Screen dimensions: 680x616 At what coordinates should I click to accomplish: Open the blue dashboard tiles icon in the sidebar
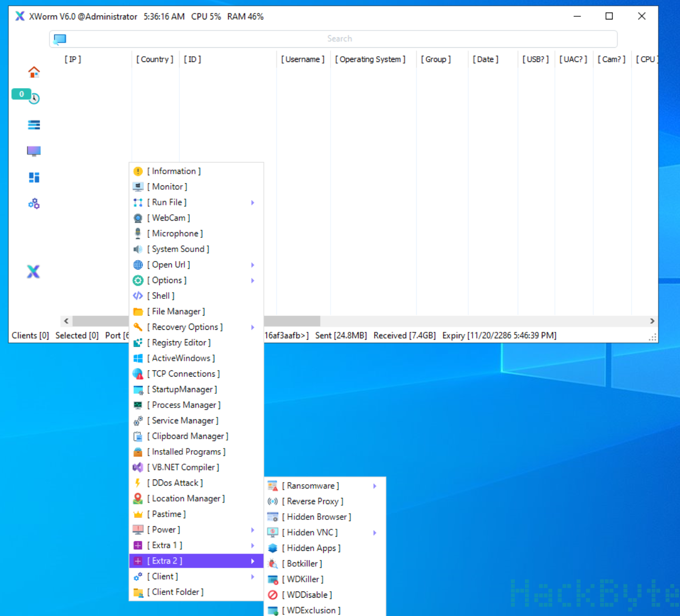click(34, 178)
